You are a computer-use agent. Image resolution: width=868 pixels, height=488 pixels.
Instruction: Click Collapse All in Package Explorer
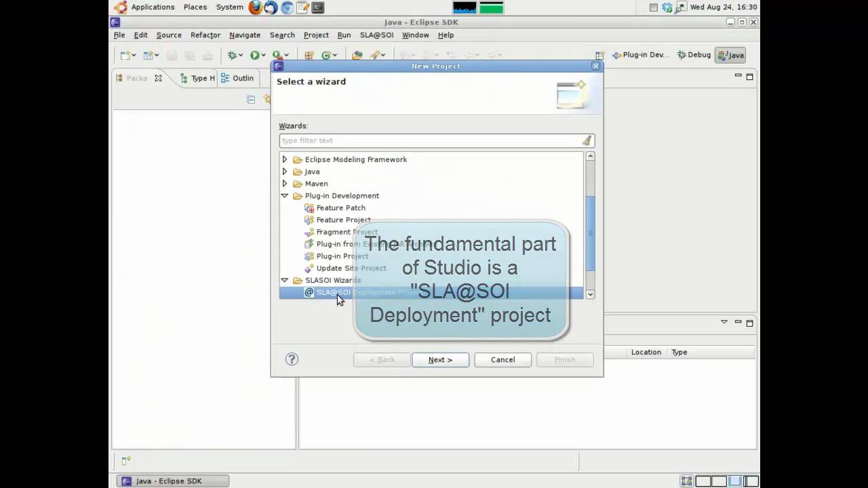[x=251, y=100]
